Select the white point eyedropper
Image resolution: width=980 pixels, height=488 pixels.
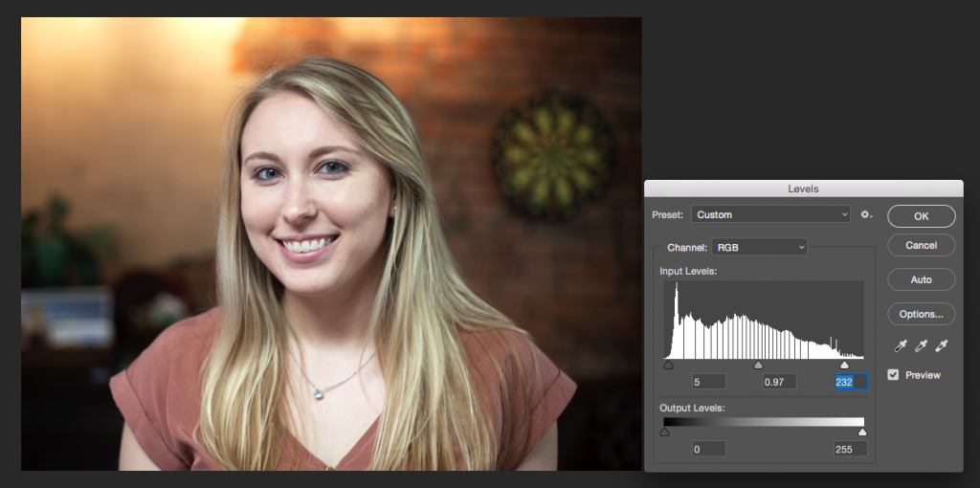(x=942, y=345)
